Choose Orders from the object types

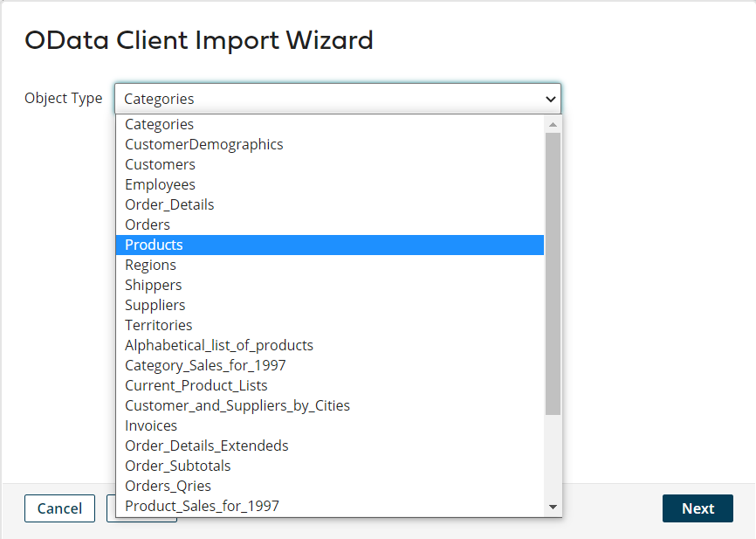(148, 225)
